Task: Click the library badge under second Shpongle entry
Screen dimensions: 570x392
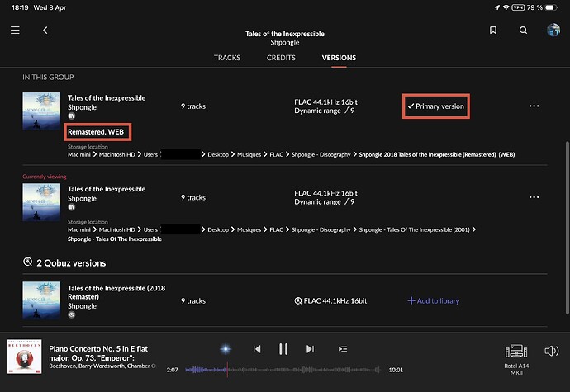Action: point(71,207)
